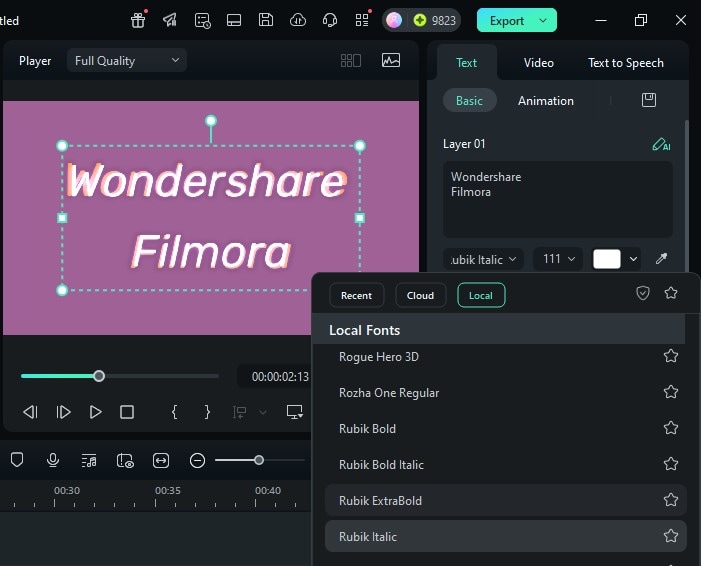Click the mark out curly brace icon
The height and width of the screenshot is (566, 701).
coord(207,412)
